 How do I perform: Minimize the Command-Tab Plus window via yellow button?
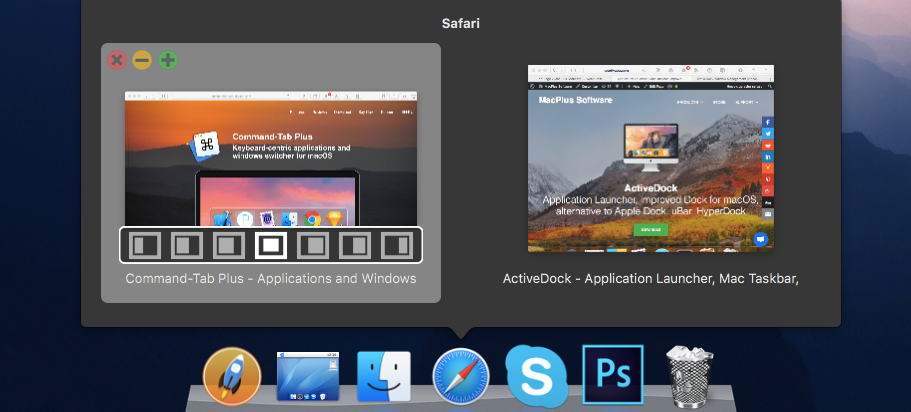142,60
